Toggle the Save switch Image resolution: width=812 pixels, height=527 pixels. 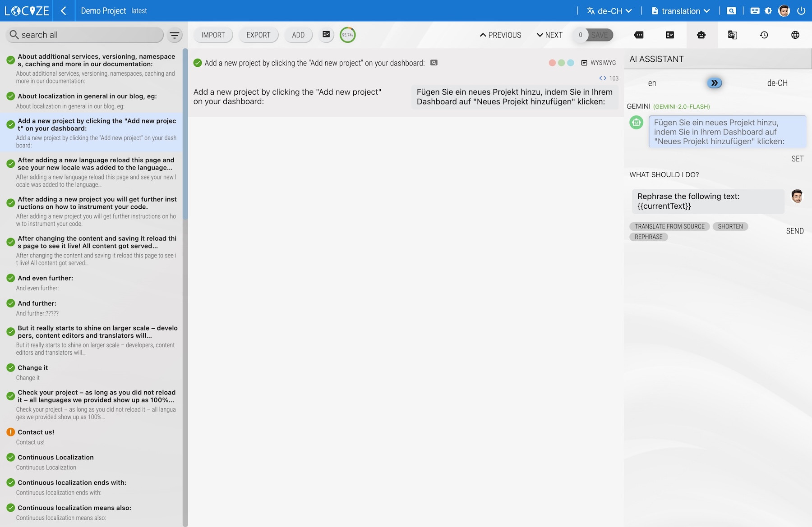point(593,35)
